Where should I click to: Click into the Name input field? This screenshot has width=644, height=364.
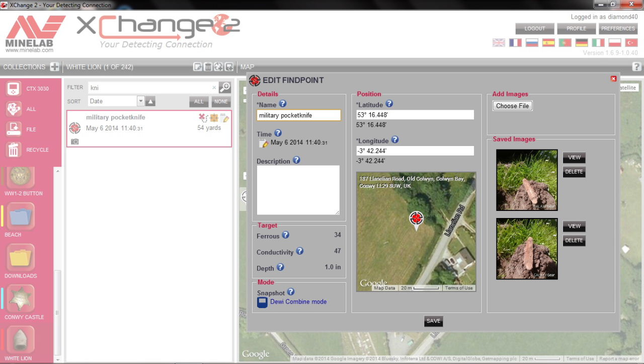pyautogui.click(x=299, y=115)
